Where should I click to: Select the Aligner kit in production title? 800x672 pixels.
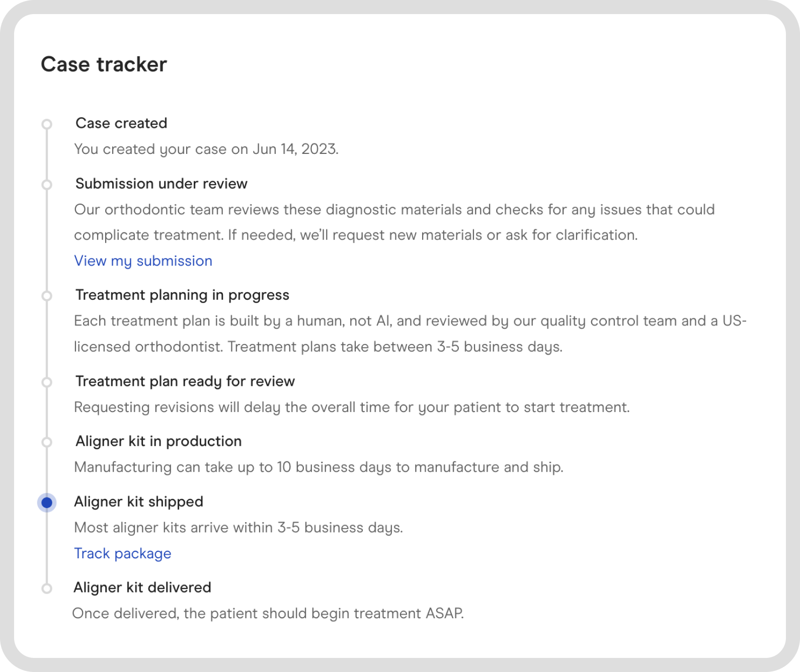pos(158,441)
